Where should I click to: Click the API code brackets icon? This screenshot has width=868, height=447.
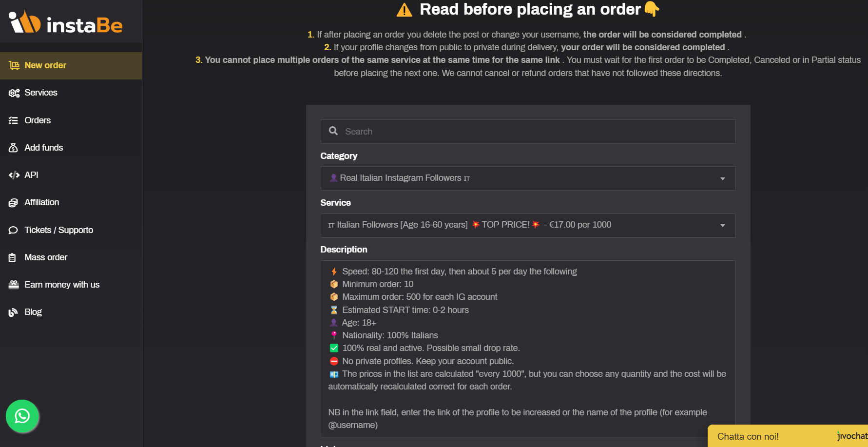click(x=14, y=175)
